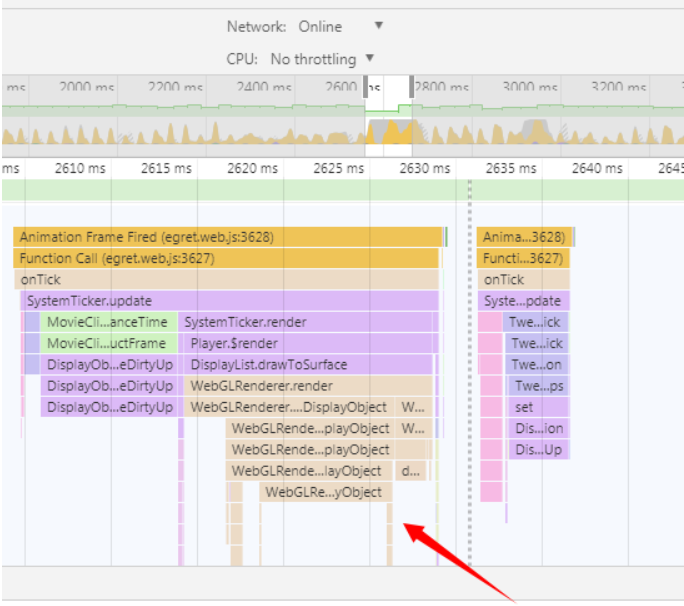Grab the right overview selection handle
Image resolution: width=684 pixels, height=606 pixels.
(x=411, y=86)
